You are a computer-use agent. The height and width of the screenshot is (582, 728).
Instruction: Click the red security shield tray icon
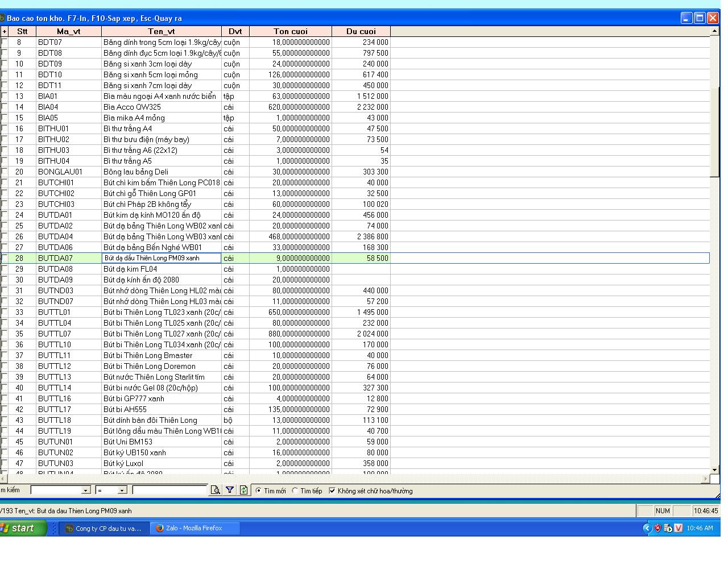tap(657, 528)
